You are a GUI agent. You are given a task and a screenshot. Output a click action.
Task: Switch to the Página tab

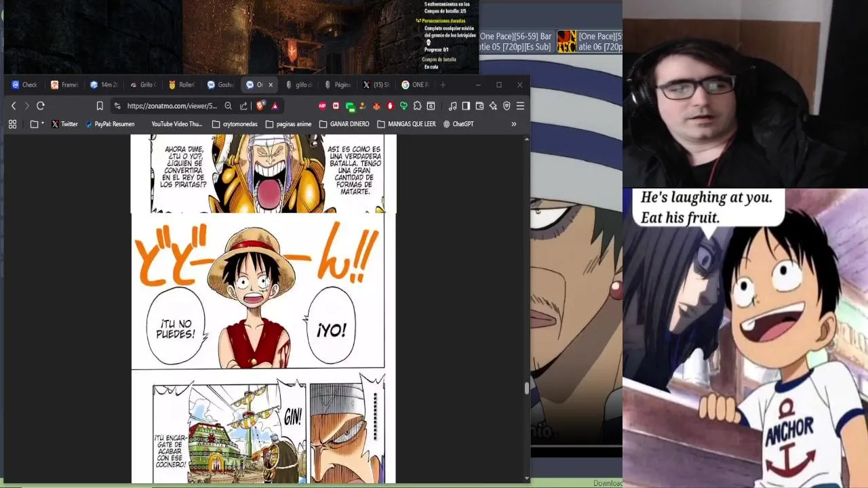point(338,85)
